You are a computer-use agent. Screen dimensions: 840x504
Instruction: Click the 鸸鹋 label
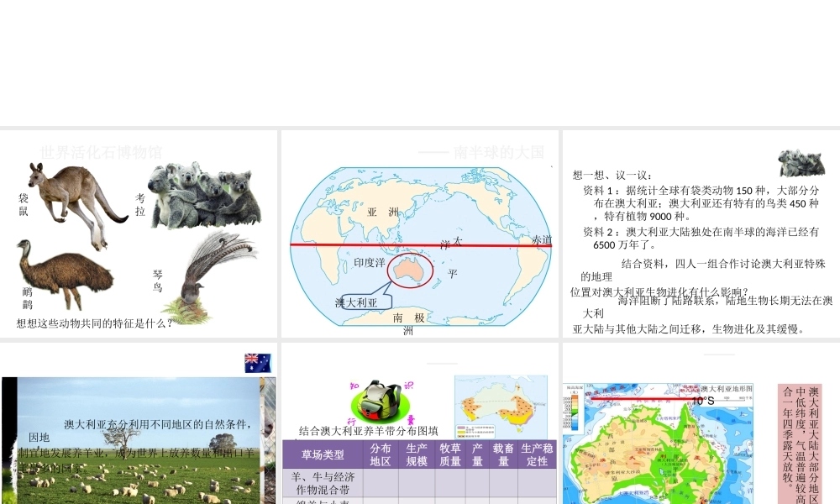(x=28, y=298)
